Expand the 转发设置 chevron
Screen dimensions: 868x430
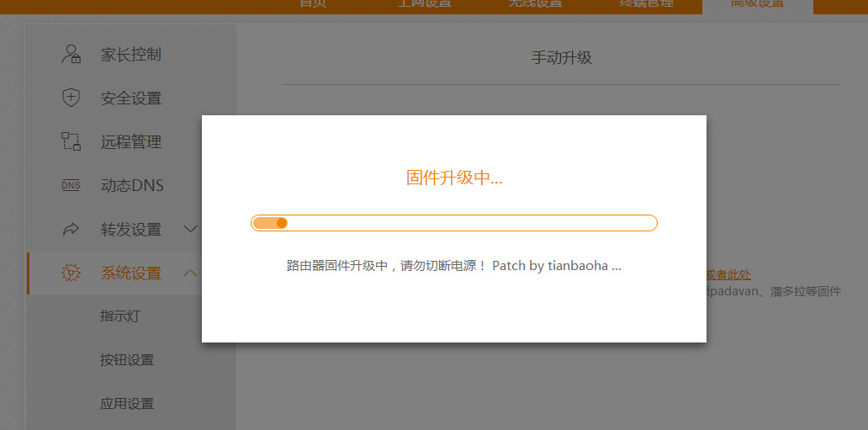(190, 228)
